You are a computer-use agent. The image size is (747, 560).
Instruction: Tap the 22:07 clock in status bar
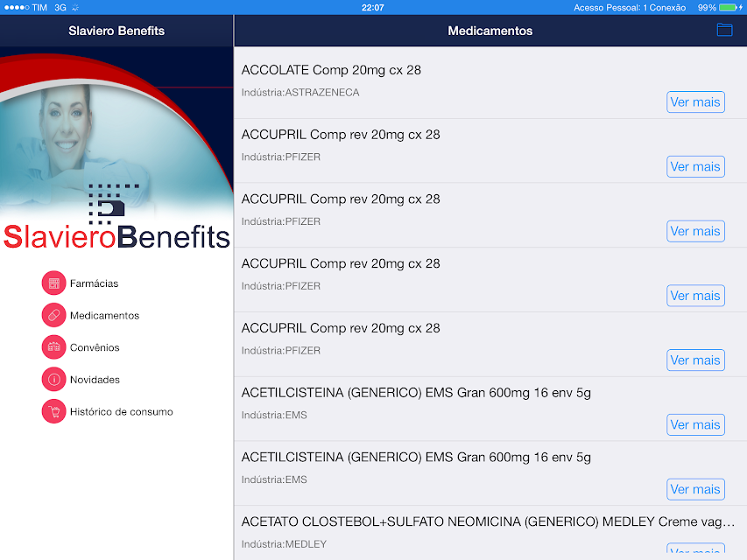click(372, 8)
